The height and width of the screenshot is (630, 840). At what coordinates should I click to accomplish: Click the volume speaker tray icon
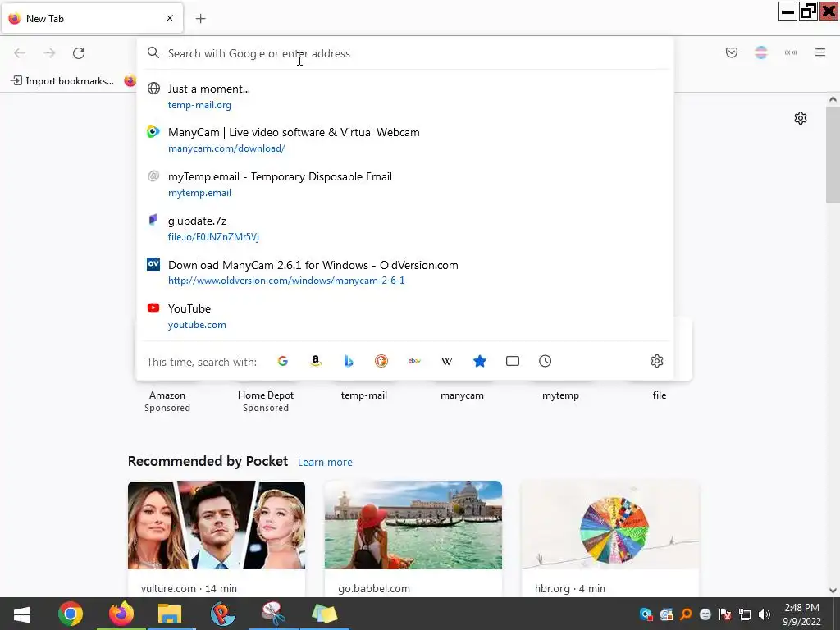765,614
